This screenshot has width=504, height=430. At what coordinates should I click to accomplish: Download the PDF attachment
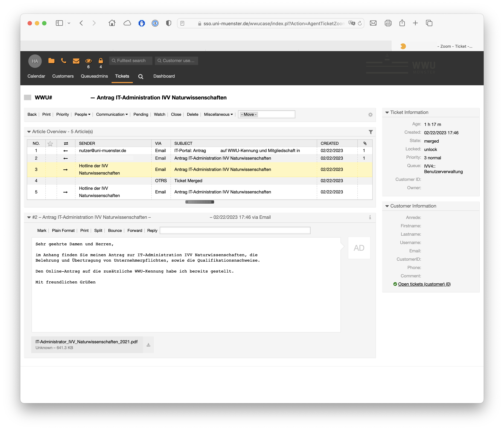tap(148, 345)
